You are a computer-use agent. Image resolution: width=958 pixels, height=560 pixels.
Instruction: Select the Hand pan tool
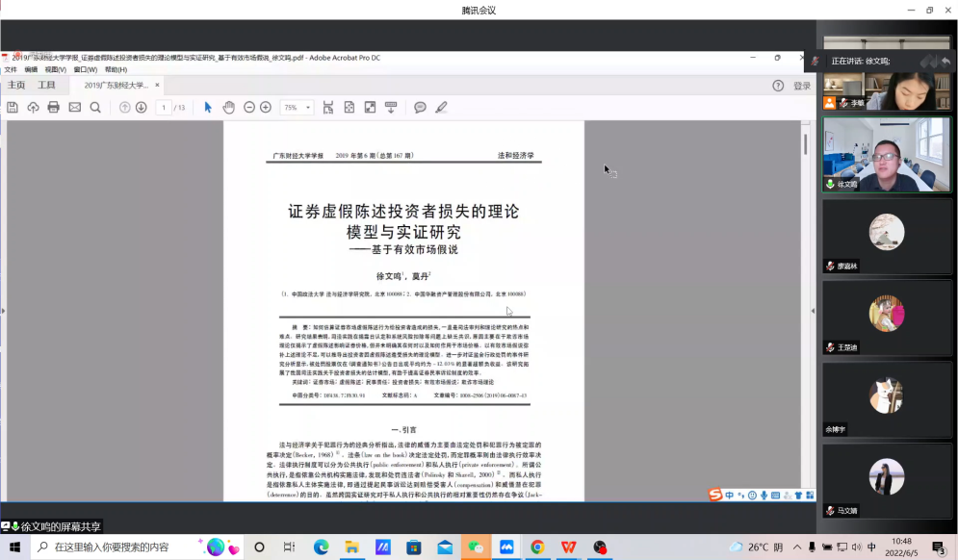tap(228, 107)
